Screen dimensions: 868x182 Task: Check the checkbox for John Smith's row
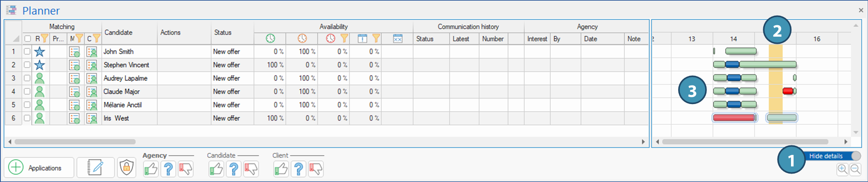[x=27, y=51]
